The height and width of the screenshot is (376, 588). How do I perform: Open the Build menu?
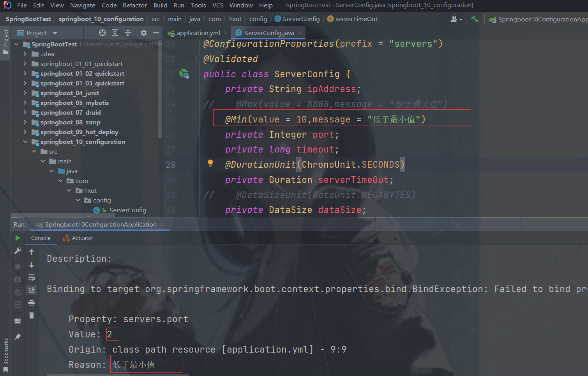pos(160,5)
